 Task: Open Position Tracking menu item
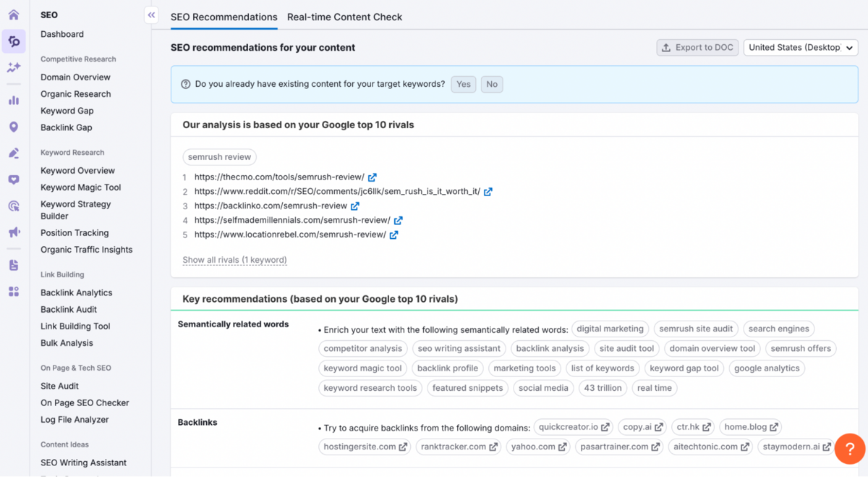coord(75,233)
